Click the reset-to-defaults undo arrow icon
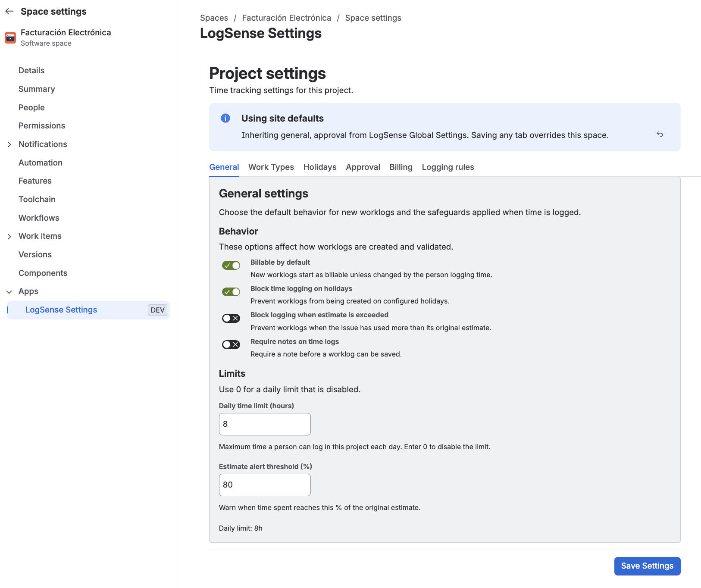Image resolution: width=701 pixels, height=588 pixels. pos(660,134)
